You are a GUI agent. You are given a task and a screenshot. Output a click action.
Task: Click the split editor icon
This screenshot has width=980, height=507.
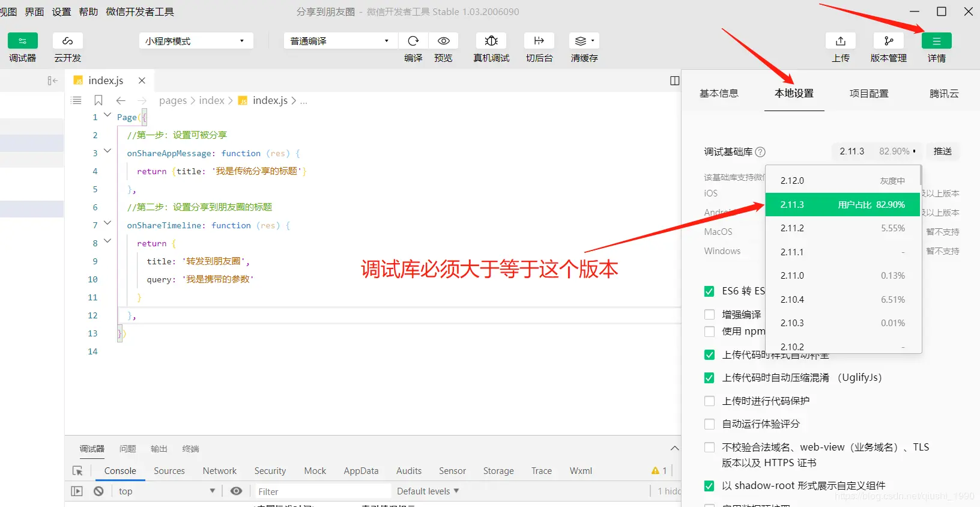click(675, 80)
